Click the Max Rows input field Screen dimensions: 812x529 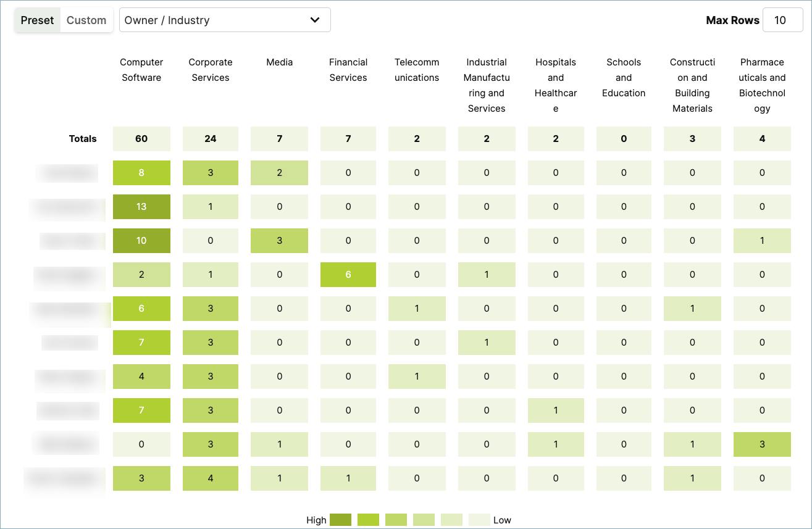[x=782, y=20]
